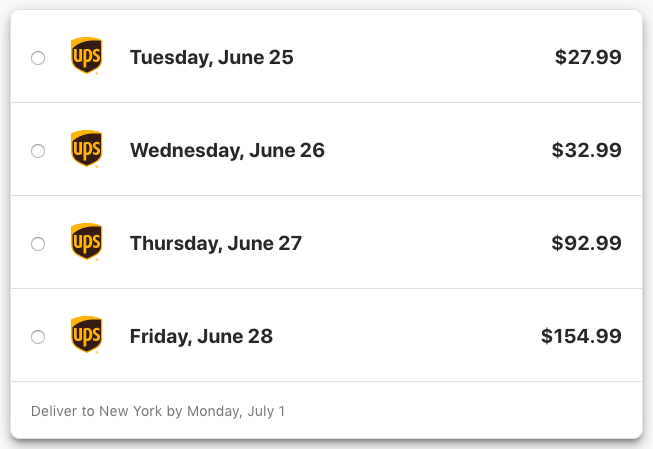Click the $27.99 shipping price
653x449 pixels.
588,58
